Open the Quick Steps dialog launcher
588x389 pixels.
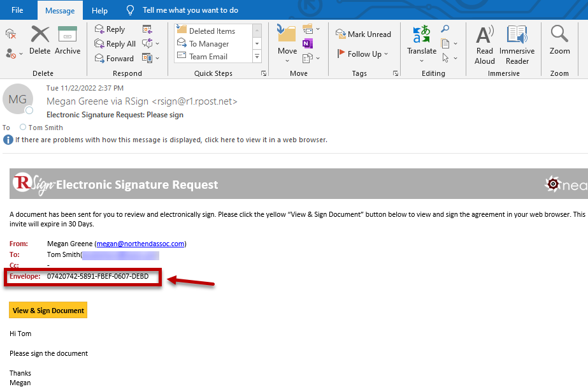(x=264, y=73)
